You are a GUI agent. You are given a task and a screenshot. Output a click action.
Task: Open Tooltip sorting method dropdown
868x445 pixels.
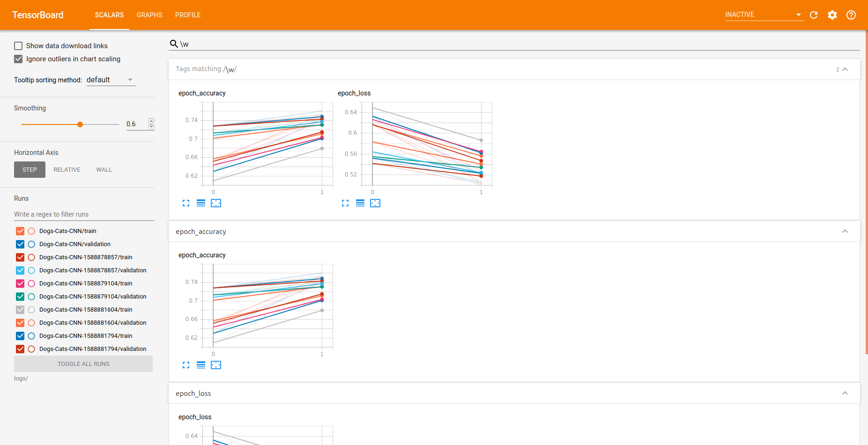[111, 80]
